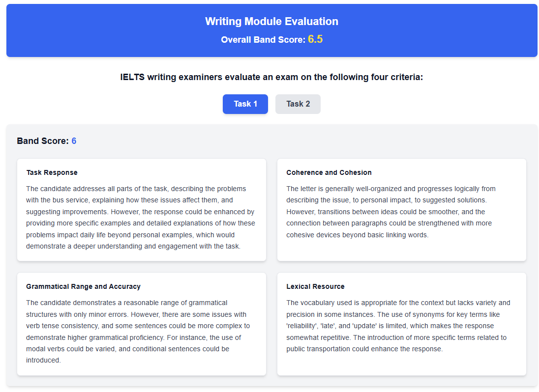
Task: Click the Band Score label above cards
Action: coord(42,141)
